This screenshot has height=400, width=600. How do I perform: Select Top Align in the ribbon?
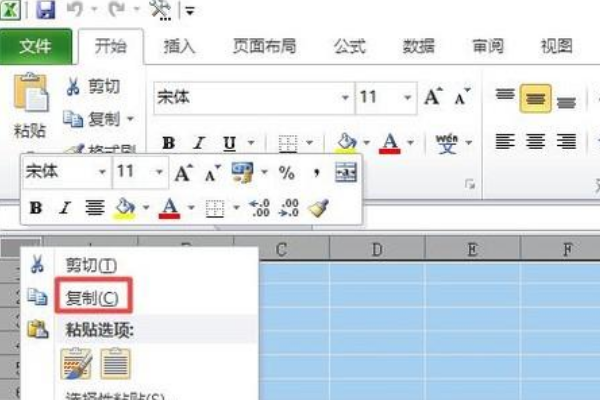tap(505, 95)
